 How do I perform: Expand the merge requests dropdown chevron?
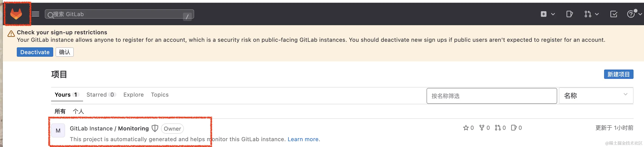(x=597, y=14)
